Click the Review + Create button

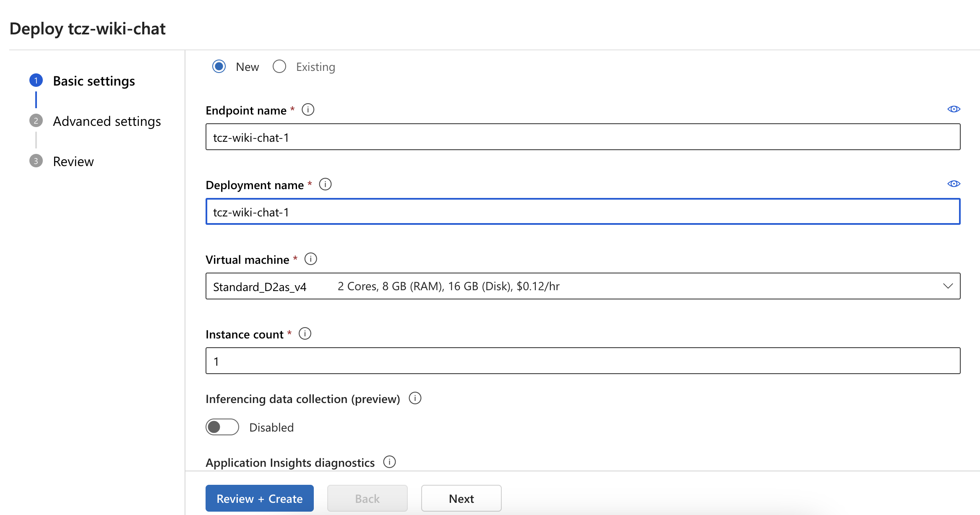[x=259, y=498]
